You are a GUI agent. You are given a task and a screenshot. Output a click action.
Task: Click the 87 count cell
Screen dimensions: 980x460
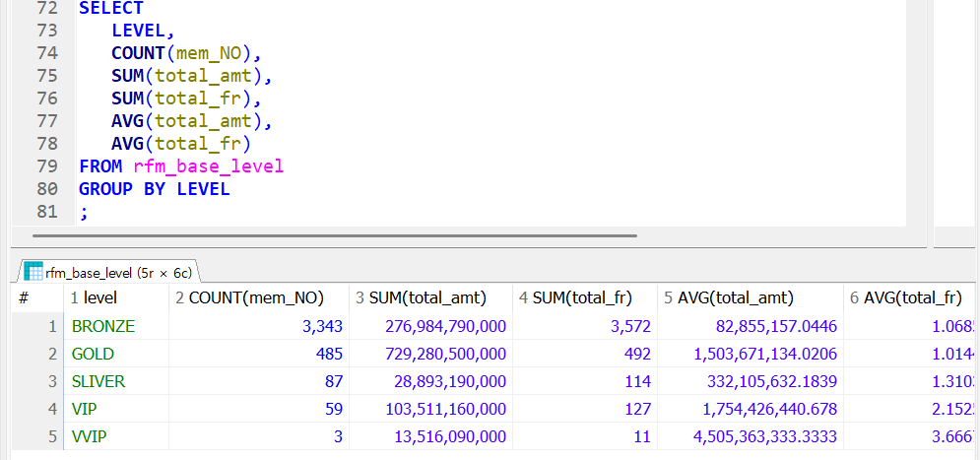click(259, 381)
